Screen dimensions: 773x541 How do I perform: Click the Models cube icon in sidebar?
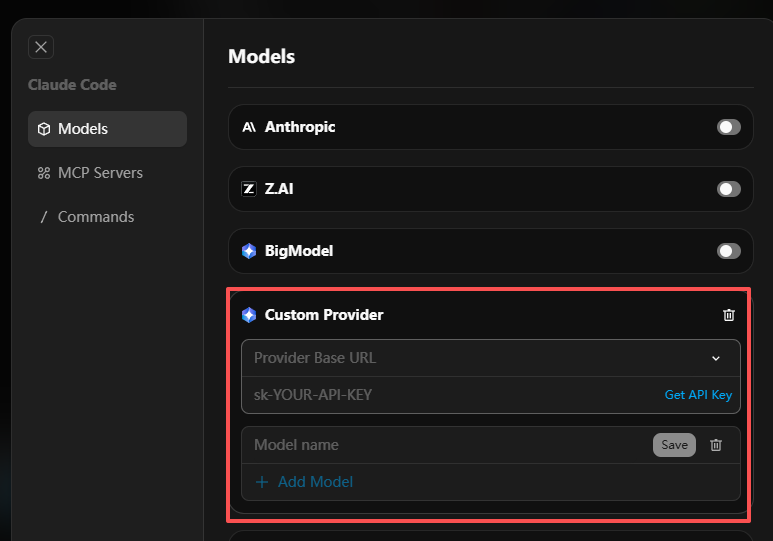pos(44,129)
